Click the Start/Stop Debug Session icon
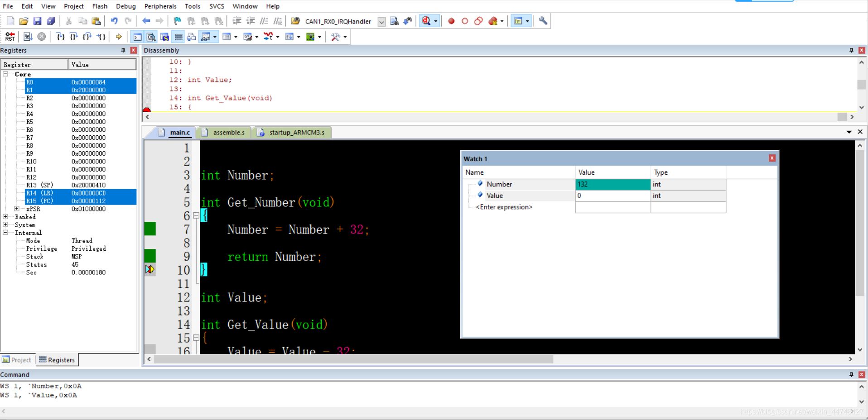 point(426,21)
